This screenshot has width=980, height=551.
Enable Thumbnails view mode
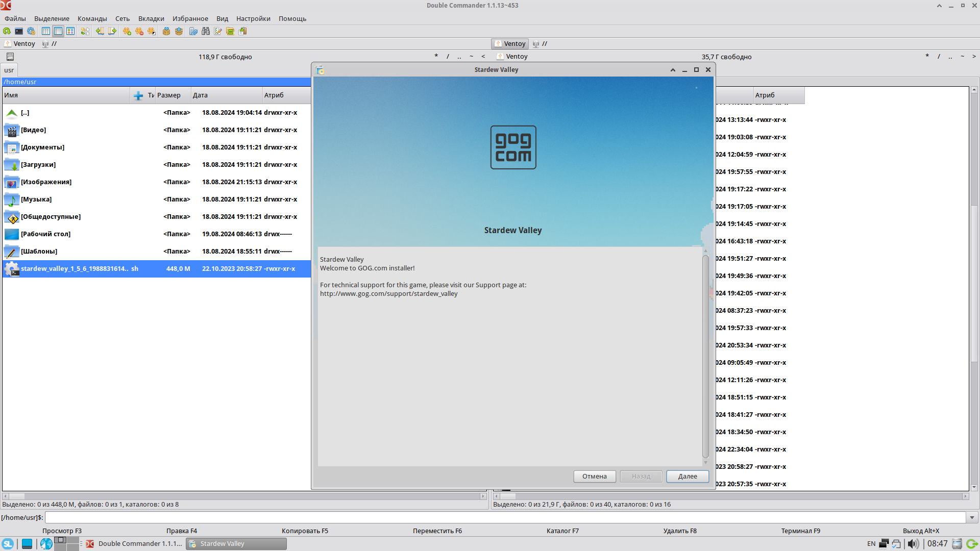tap(70, 31)
